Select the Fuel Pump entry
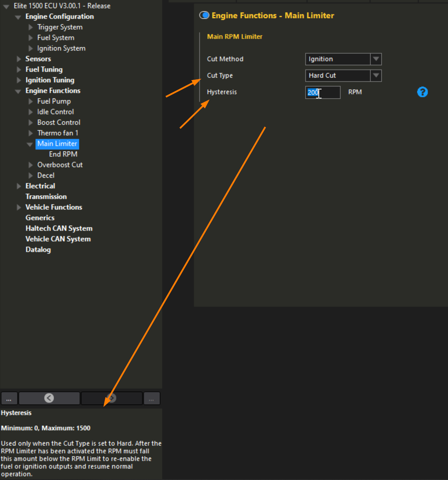Viewport: 448px width, 480px height. click(54, 101)
